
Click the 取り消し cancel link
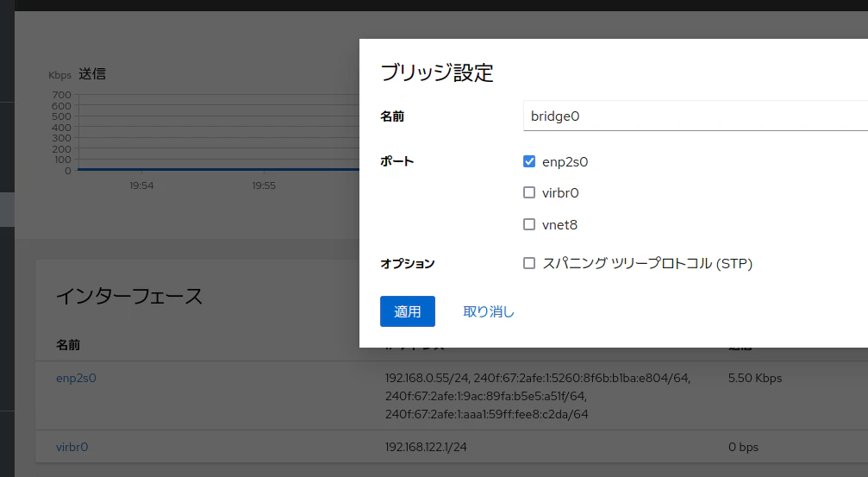click(489, 311)
